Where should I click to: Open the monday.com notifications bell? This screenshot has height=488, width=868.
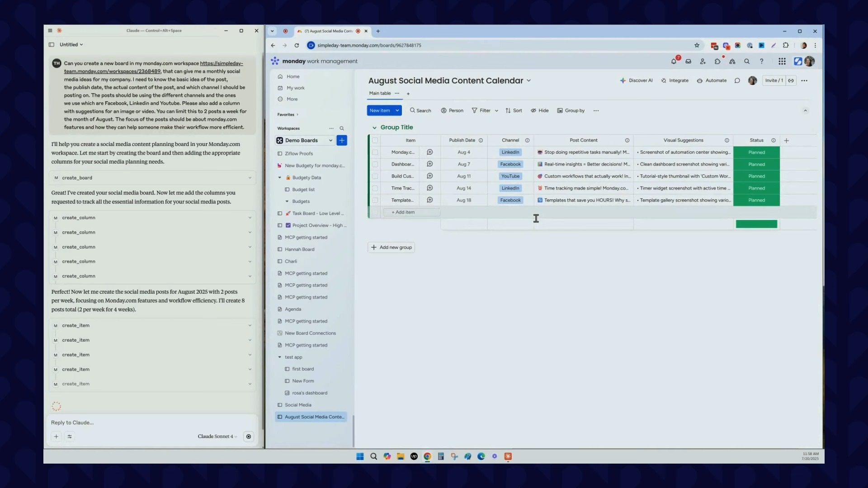click(674, 61)
